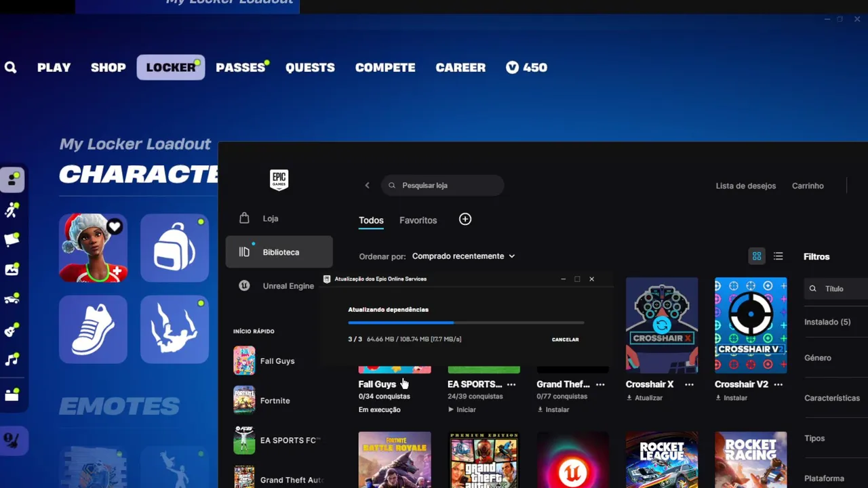
Task: Select GTA Premium Edition library thumbnail
Action: [484, 460]
